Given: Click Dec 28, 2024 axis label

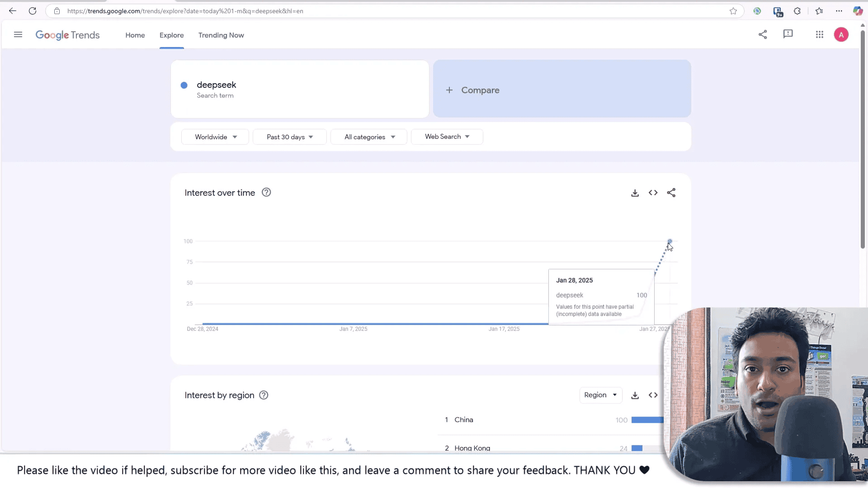Looking at the screenshot, I should tap(203, 329).
